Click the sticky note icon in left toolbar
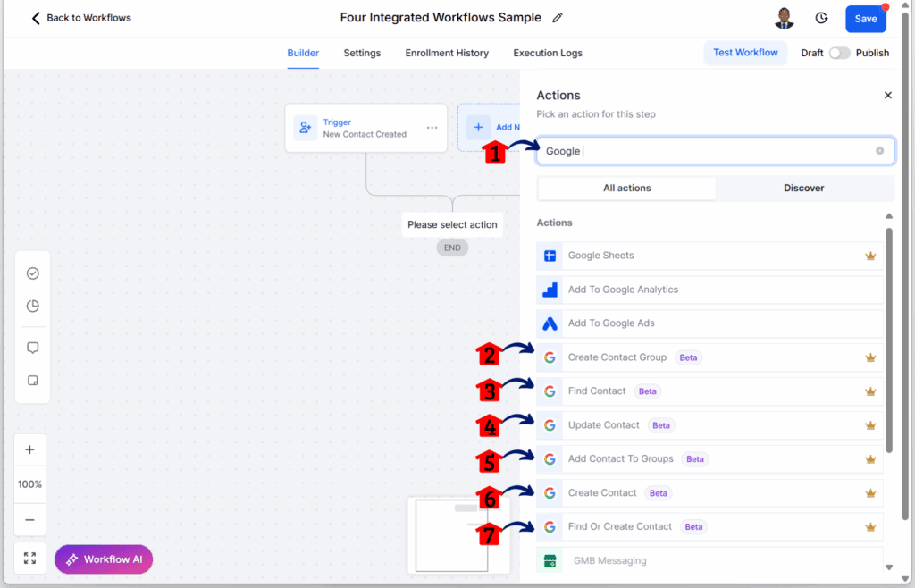The width and height of the screenshot is (915, 588). pos(33,381)
